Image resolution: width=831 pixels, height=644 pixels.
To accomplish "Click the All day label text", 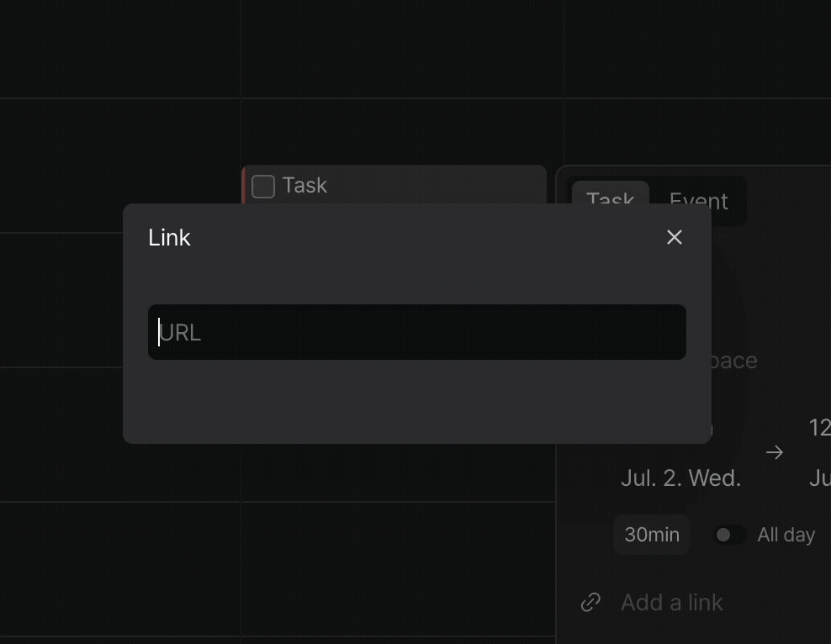I will [x=786, y=535].
